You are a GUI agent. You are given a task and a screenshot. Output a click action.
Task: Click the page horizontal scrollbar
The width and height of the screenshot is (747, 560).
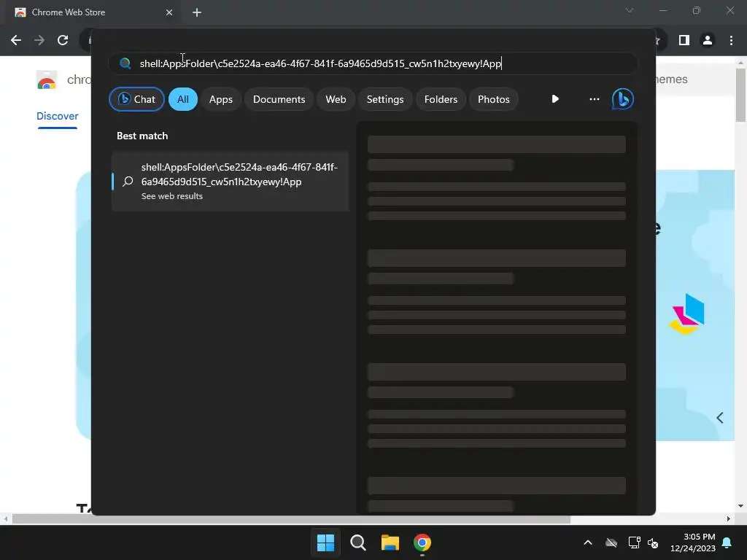(x=291, y=519)
